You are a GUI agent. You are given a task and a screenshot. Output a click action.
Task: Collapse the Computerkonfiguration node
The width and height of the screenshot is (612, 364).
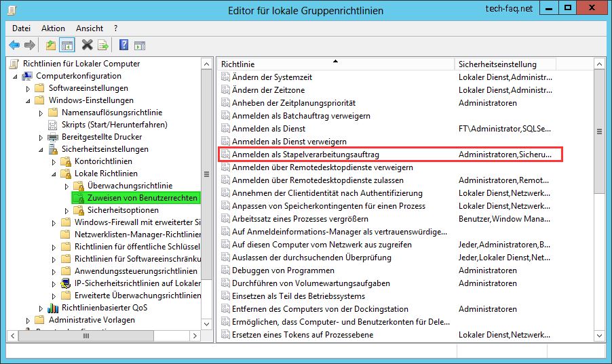(15, 77)
